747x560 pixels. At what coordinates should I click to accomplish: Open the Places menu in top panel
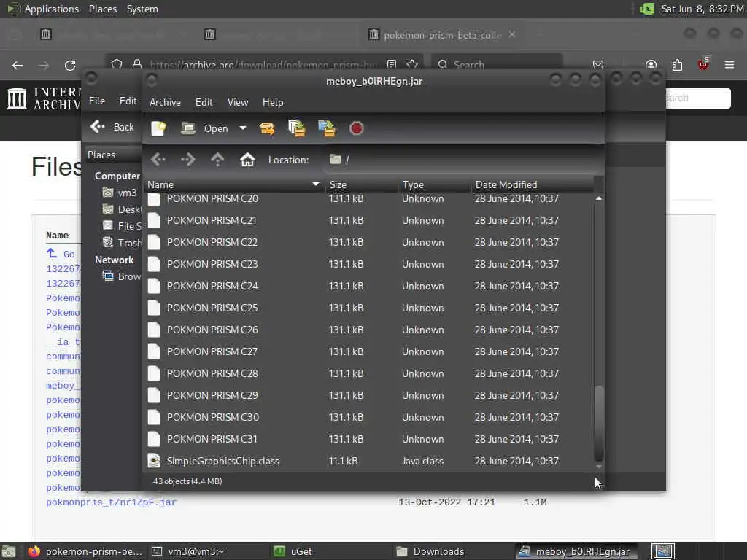click(x=103, y=9)
